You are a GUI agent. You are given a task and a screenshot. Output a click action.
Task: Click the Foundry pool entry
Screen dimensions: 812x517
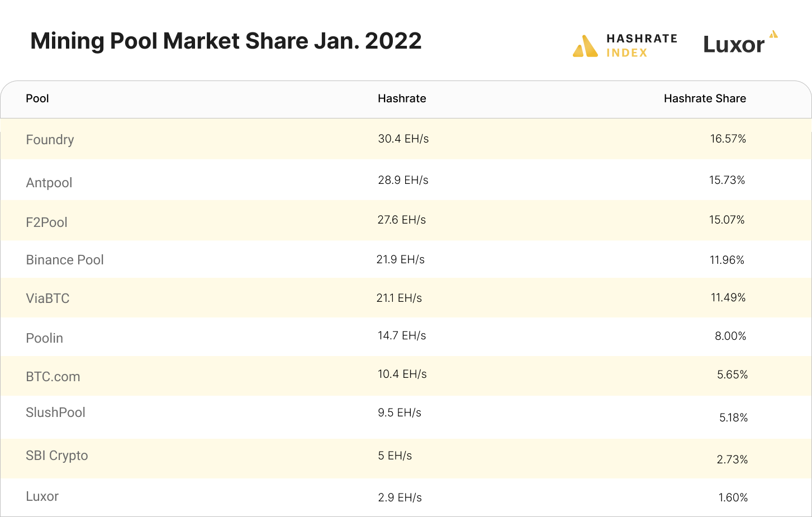pyautogui.click(x=50, y=140)
